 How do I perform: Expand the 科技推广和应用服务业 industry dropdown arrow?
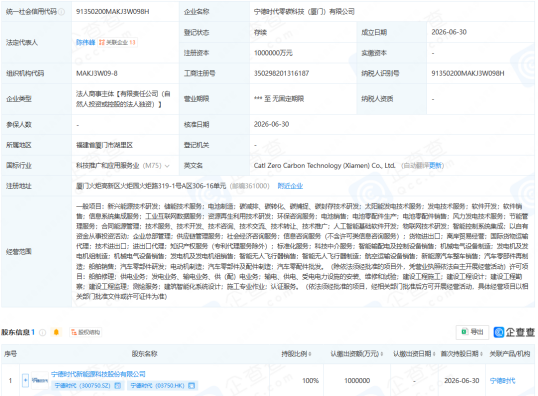click(167, 166)
